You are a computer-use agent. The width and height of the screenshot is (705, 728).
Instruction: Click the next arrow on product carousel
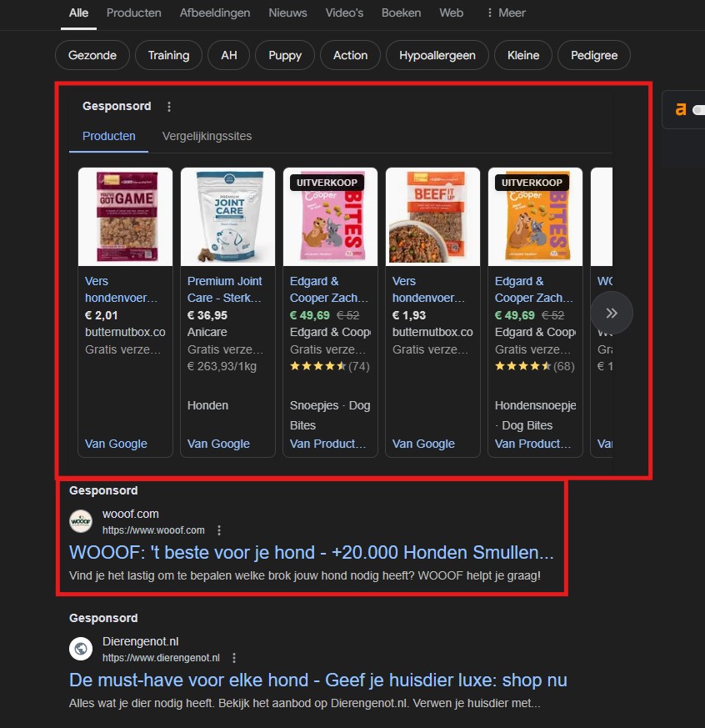tap(612, 313)
